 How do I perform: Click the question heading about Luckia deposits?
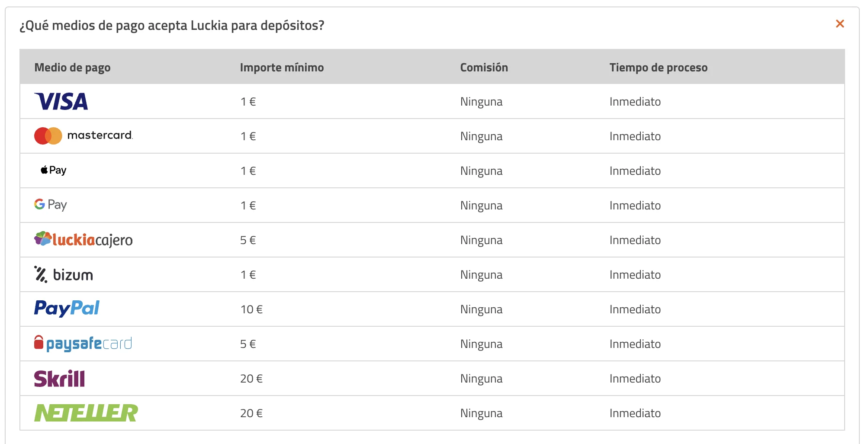tap(172, 26)
